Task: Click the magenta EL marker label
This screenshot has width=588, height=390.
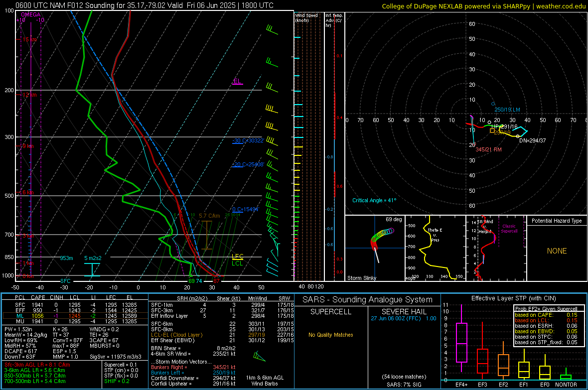Action: (237, 81)
